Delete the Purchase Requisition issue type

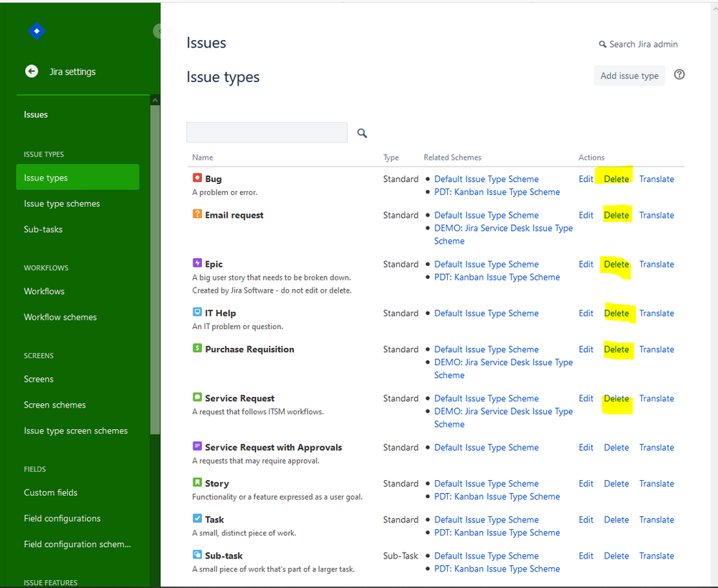[616, 349]
